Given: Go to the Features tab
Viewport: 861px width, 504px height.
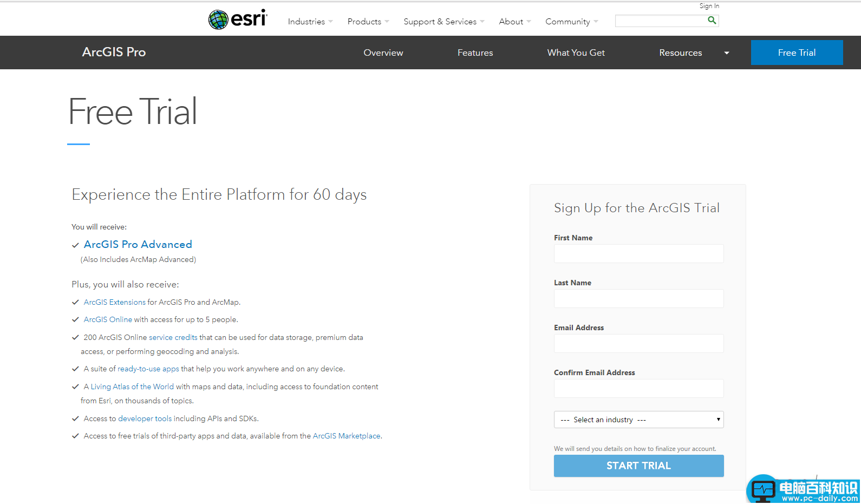Looking at the screenshot, I should point(475,53).
